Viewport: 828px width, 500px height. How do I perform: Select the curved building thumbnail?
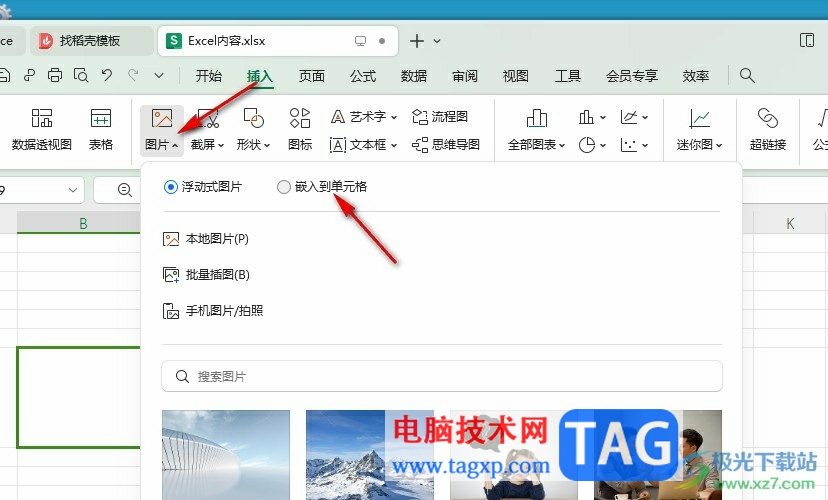[x=226, y=455]
